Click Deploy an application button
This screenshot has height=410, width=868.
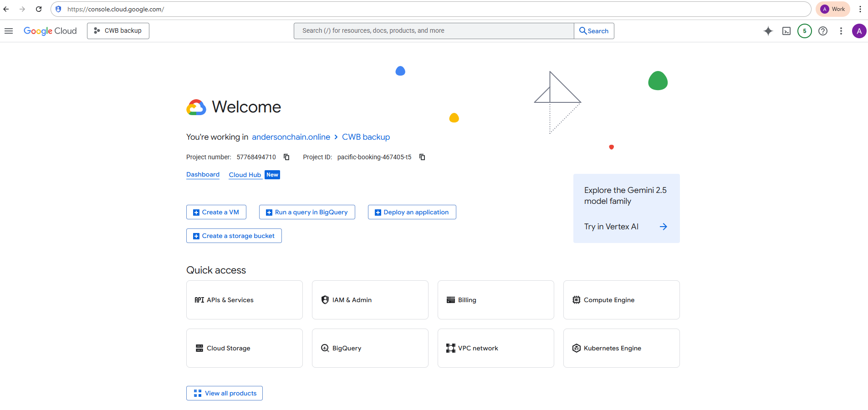pos(412,212)
